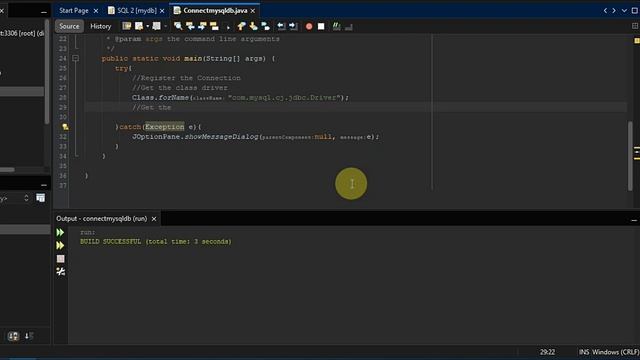Jump to Last Edit location icon
This screenshot has width=640, height=360.
[x=127, y=26]
